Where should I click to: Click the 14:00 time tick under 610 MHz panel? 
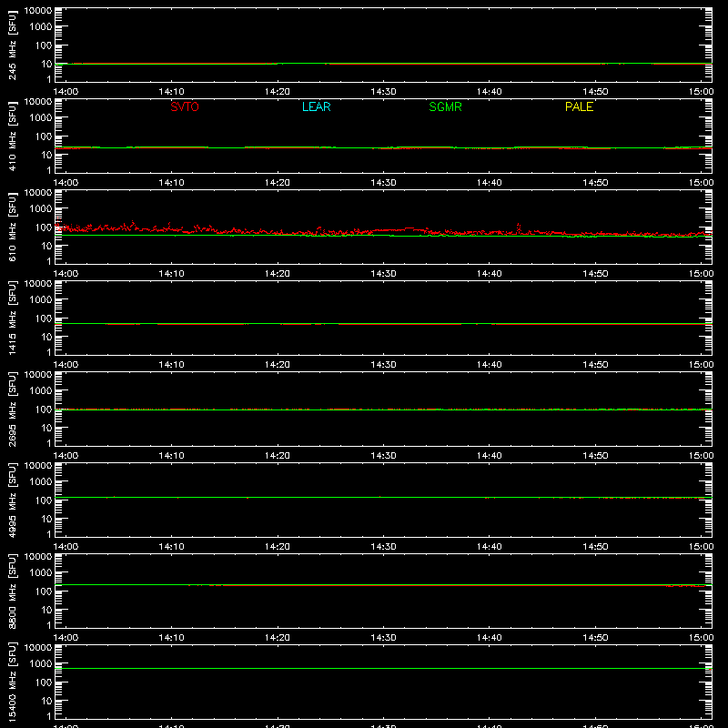[x=66, y=274]
